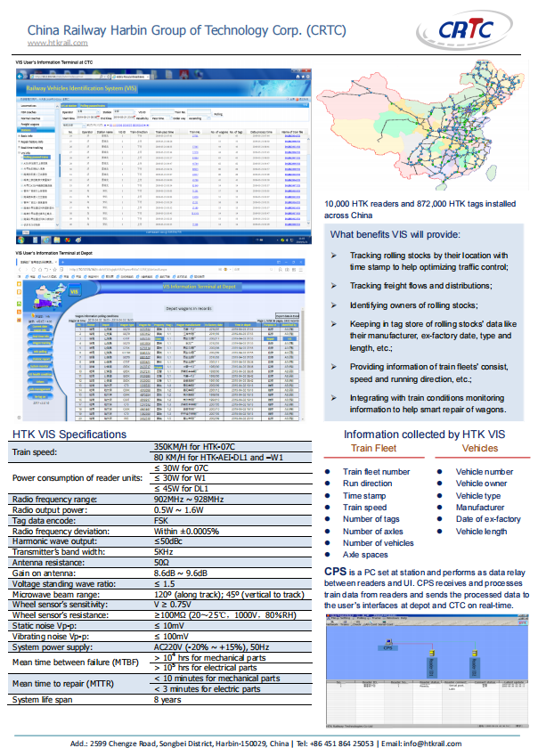Click 'AC220V (-20% ~ +15%), 50Hz' value
This screenshot has width=538, height=756.
[211, 647]
